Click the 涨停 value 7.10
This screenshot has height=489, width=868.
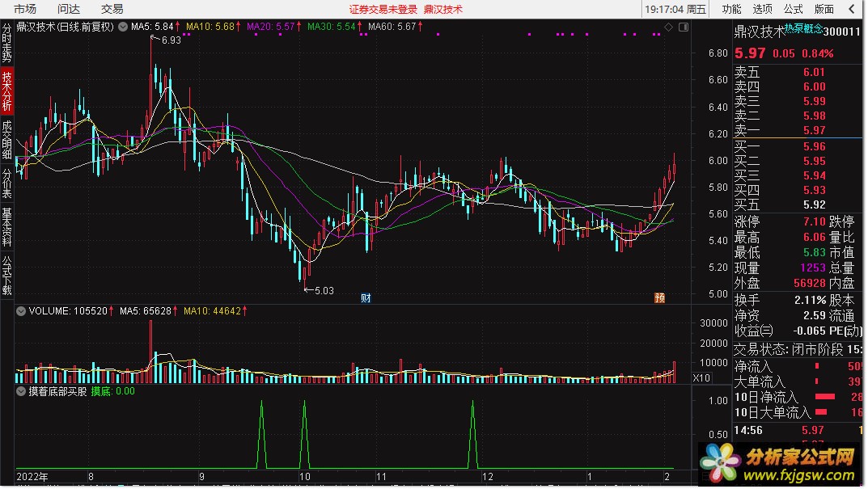tap(815, 221)
